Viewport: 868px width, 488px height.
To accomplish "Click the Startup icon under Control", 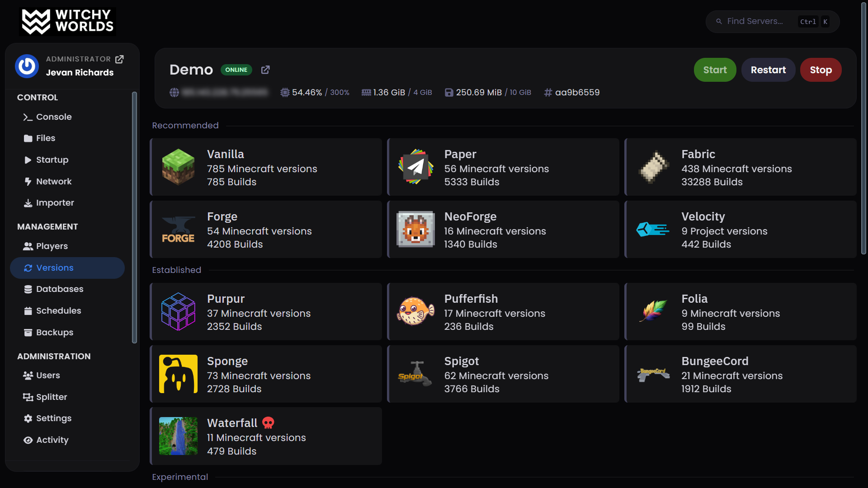I will click(28, 160).
